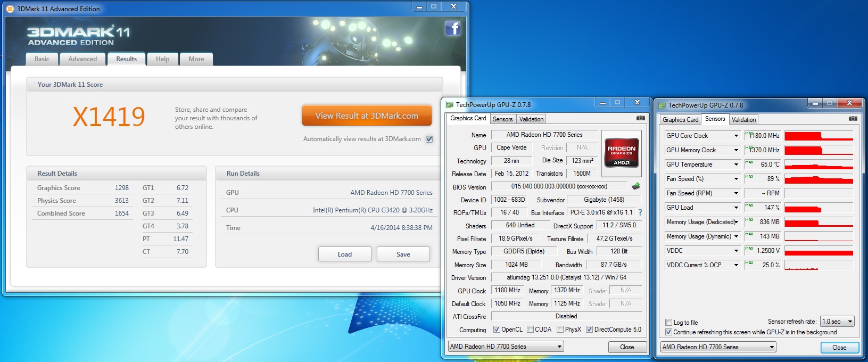The height and width of the screenshot is (362, 868).
Task: Click the GPU Core Clock history graph
Action: (x=819, y=136)
